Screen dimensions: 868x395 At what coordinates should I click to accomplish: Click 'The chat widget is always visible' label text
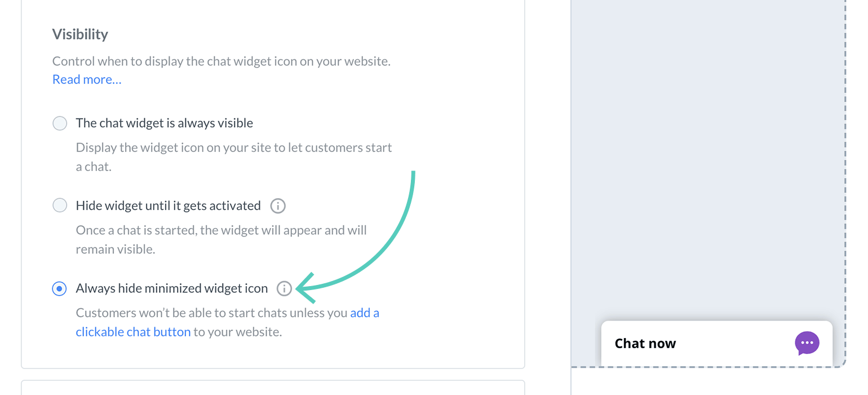(x=164, y=123)
